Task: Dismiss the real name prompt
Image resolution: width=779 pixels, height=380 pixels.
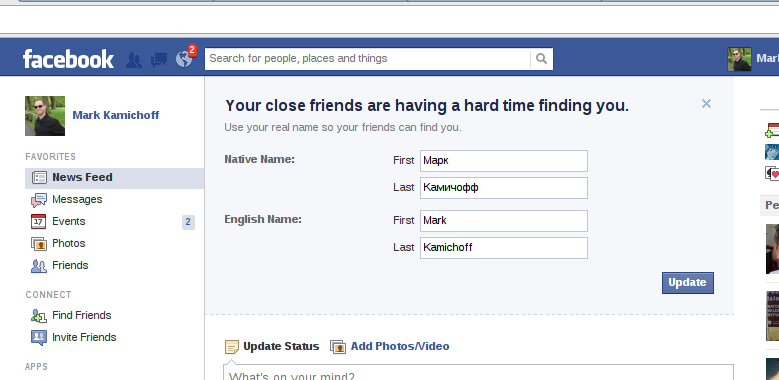Action: [706, 104]
